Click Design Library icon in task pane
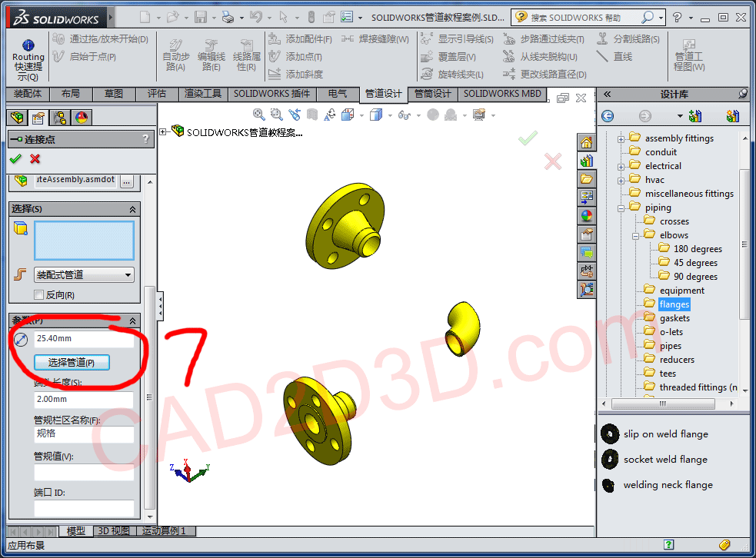Screen dimensions: 756x558 (x=586, y=161)
